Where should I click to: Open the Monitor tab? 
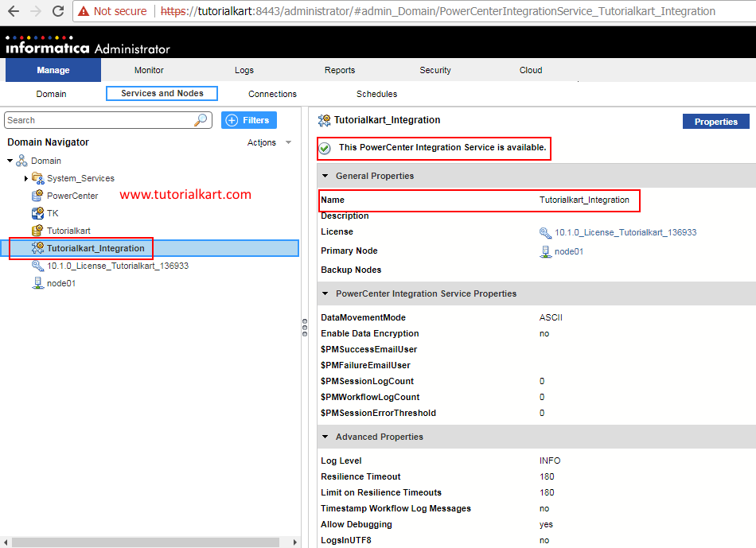point(149,70)
